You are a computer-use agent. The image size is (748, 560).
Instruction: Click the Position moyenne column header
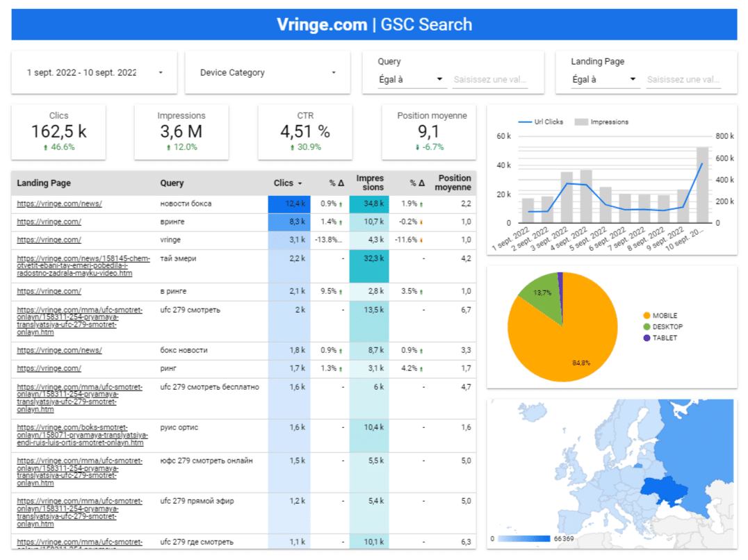click(x=453, y=183)
